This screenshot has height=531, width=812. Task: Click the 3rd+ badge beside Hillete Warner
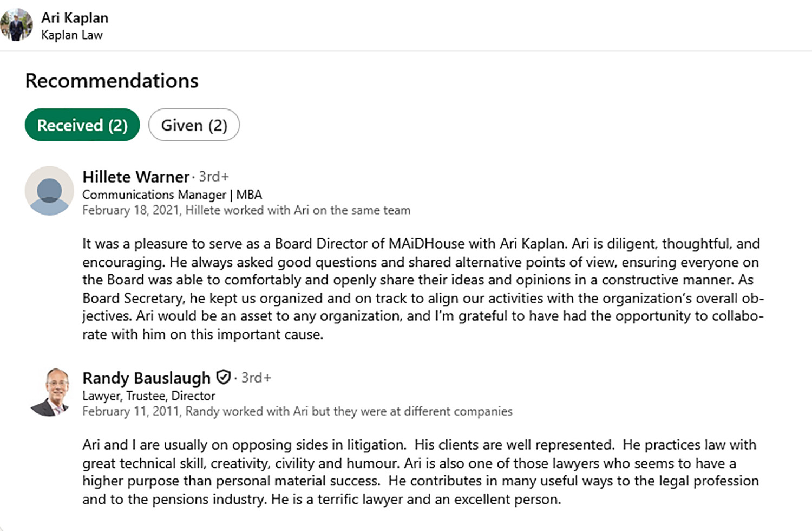click(214, 177)
